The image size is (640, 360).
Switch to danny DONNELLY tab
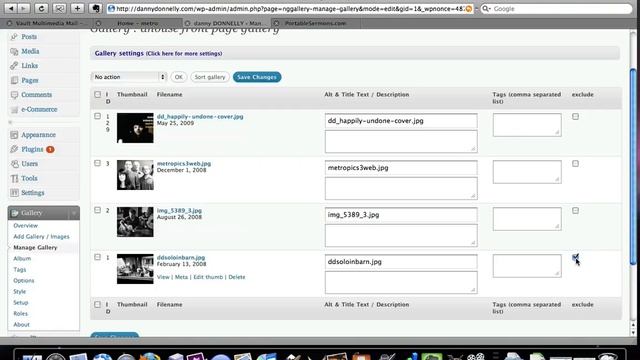pyautogui.click(x=227, y=23)
